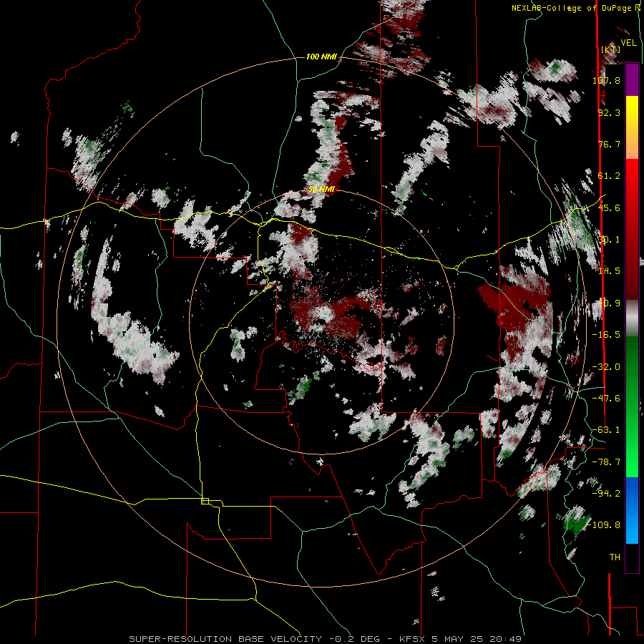Viewport: 644px width, 644px height.
Task: Click the 14.5 legend value
Action: click(x=609, y=271)
